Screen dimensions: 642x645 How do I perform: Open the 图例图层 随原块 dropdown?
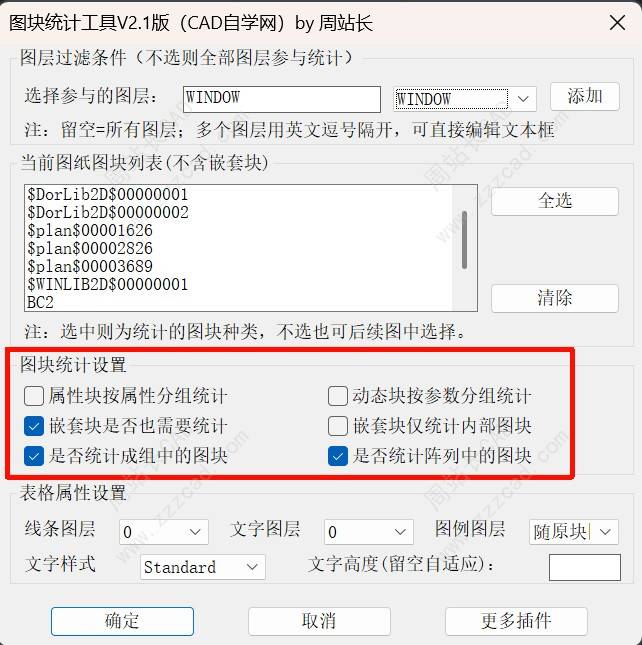coord(574,532)
